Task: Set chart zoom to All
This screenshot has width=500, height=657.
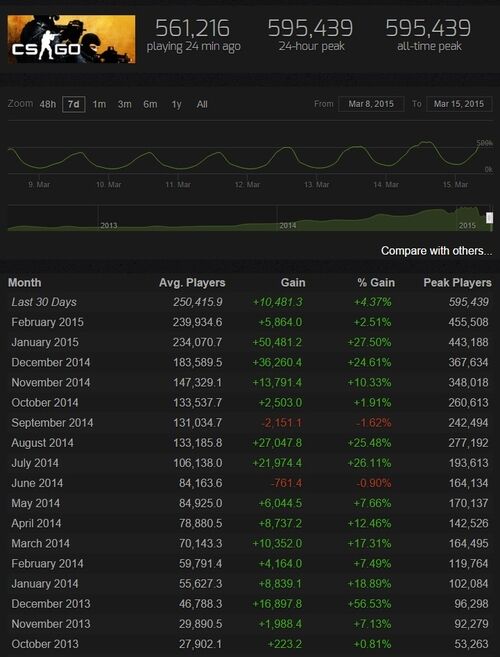Action: coord(202,104)
